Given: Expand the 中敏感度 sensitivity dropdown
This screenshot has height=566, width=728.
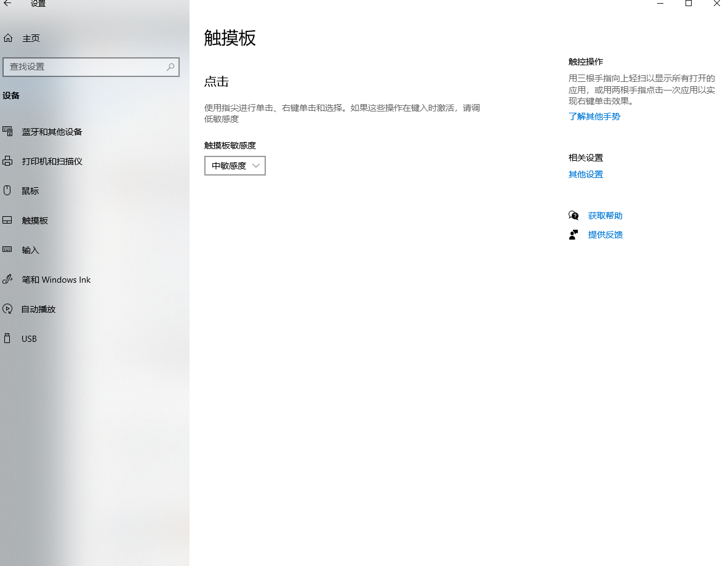Looking at the screenshot, I should coord(235,166).
